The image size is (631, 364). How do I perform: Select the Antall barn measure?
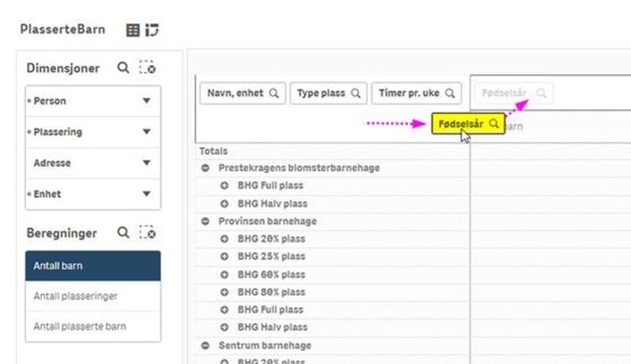tap(93, 266)
